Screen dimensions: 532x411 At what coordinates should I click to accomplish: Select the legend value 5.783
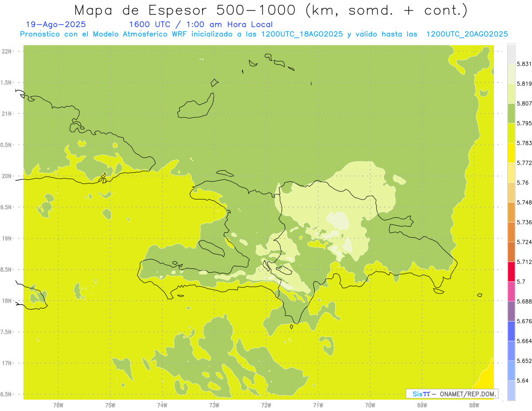[524, 143]
